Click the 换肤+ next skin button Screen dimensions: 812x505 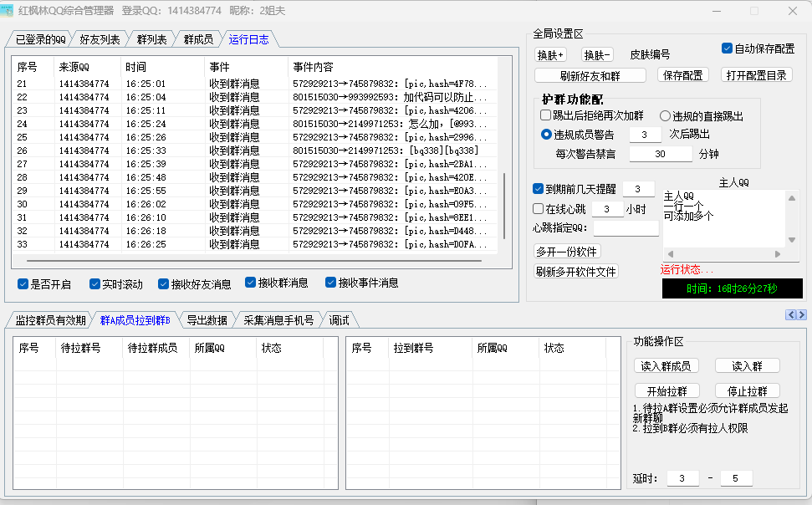click(x=550, y=55)
